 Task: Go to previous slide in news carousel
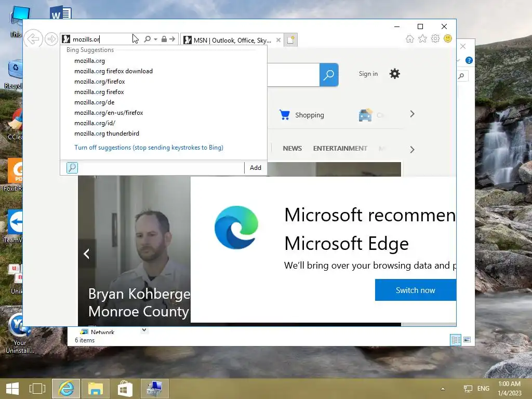[87, 254]
